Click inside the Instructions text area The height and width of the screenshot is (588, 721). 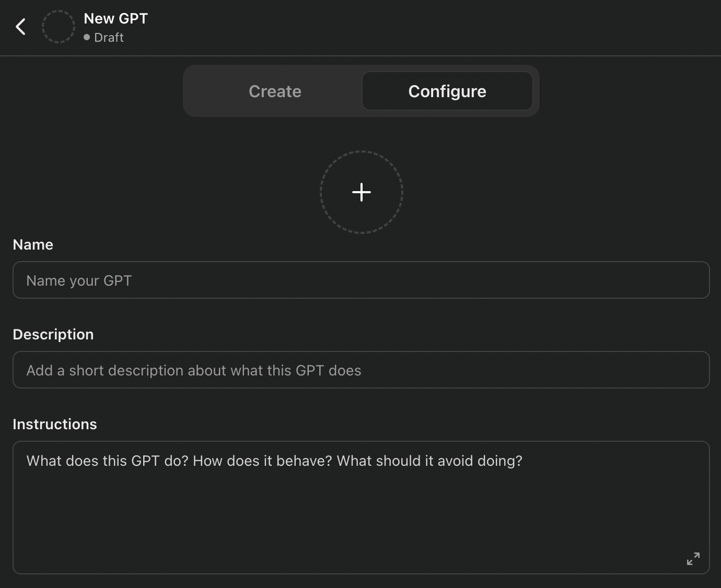[361, 508]
